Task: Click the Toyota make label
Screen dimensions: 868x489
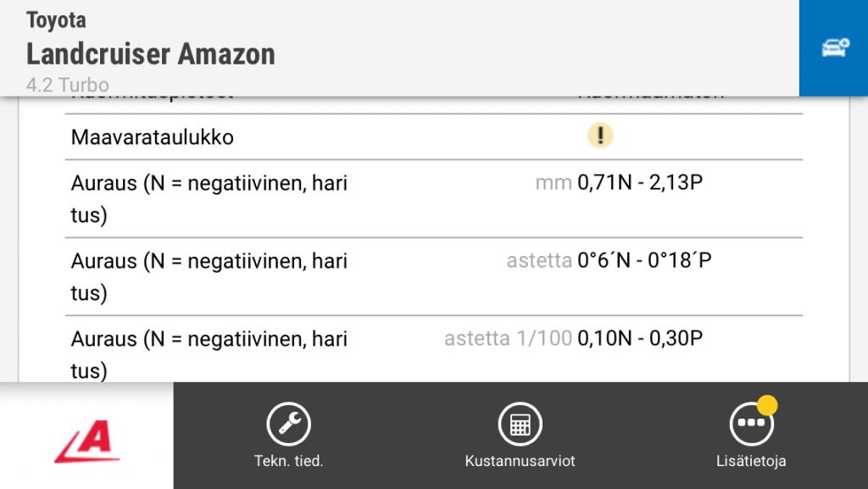Action: point(56,19)
